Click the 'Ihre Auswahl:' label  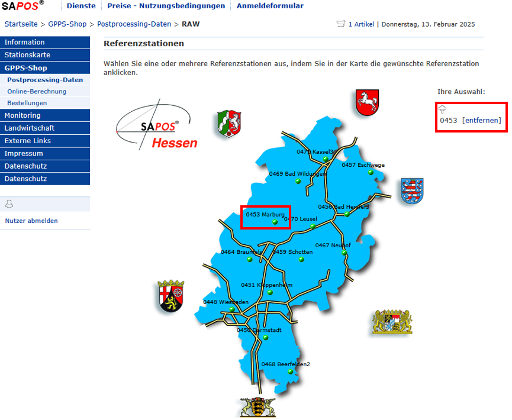[x=461, y=92]
